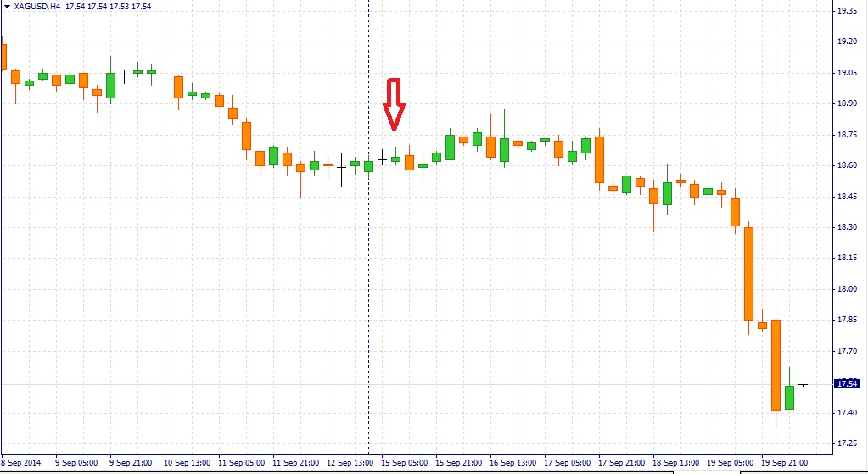868x474 pixels.
Task: Click the 15 Sep 05:00 time label
Action: [404, 463]
